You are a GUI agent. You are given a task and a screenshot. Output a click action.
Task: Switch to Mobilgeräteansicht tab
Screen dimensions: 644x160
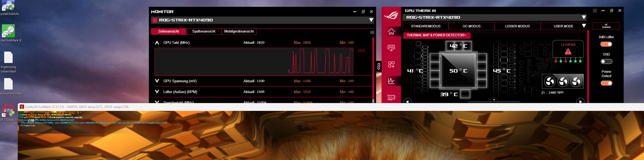tap(239, 31)
